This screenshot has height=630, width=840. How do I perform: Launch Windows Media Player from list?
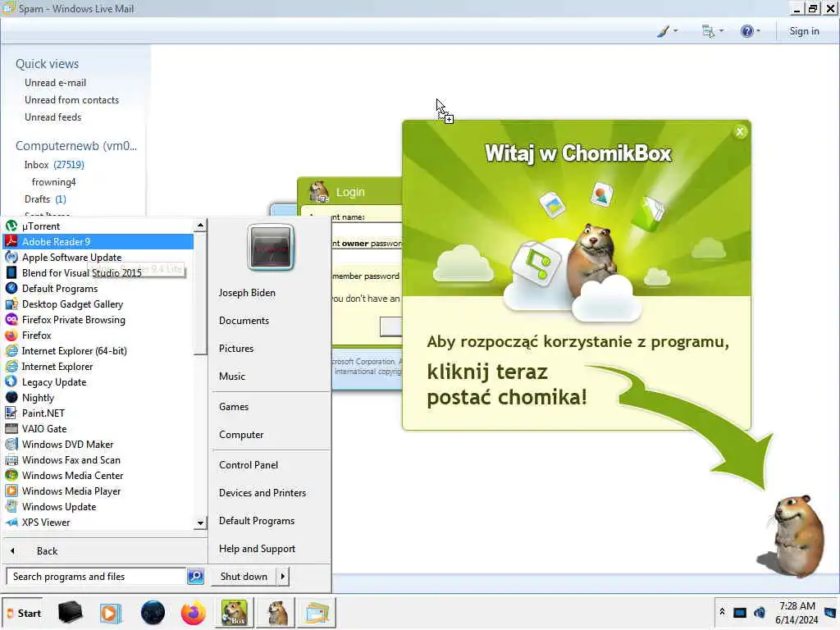98,491
